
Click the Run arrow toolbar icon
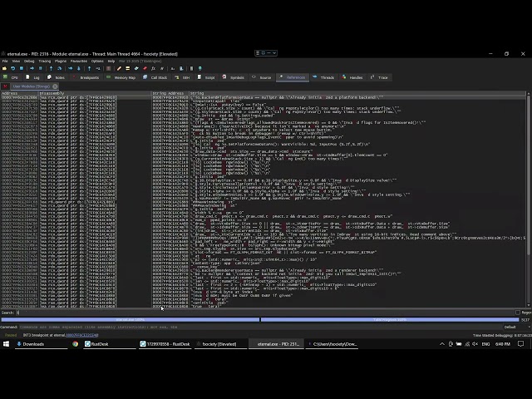32,68
